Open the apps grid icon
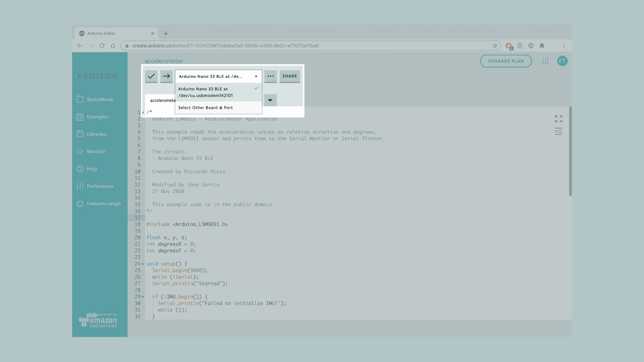The height and width of the screenshot is (362, 644). [545, 61]
